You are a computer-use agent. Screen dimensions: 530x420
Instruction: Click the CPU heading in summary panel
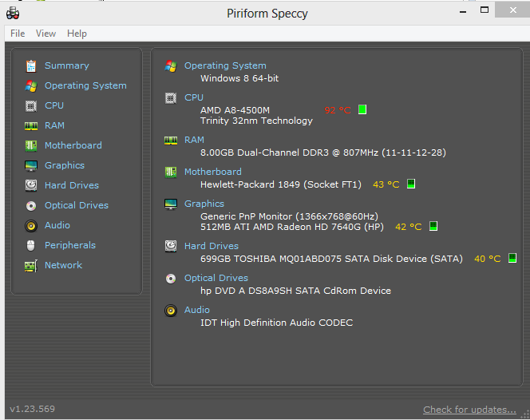point(194,97)
